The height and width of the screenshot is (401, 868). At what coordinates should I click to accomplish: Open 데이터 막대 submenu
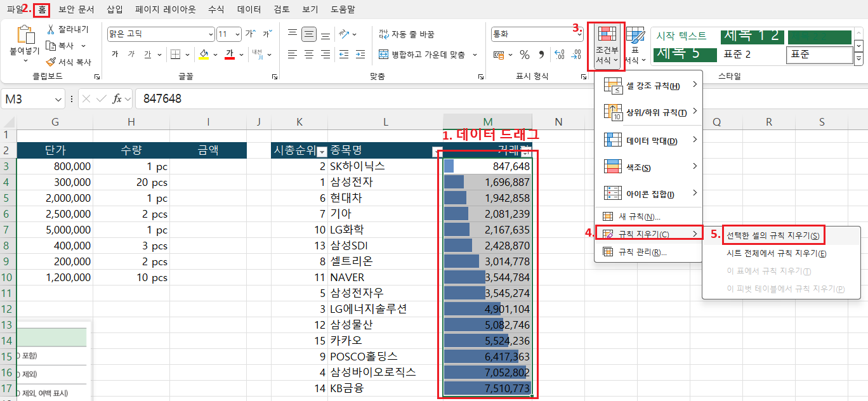point(648,141)
